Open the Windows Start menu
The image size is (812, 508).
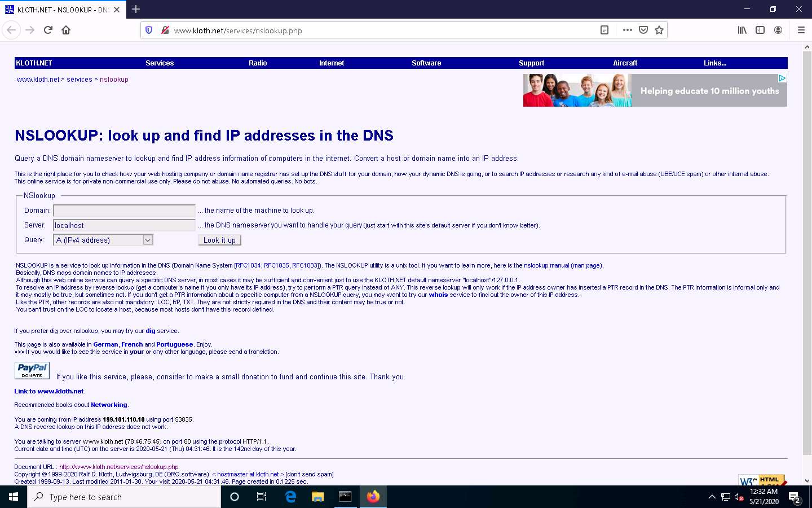(x=14, y=497)
